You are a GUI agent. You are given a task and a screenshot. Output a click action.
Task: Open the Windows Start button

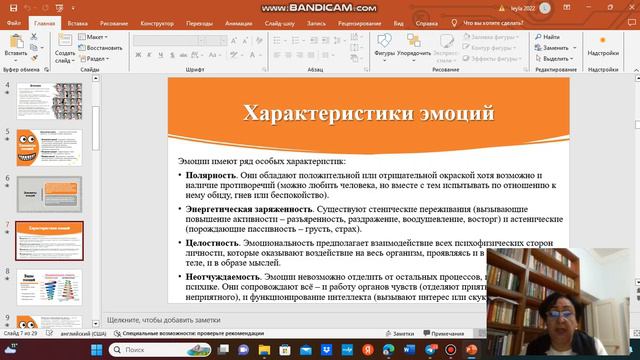click(97, 350)
